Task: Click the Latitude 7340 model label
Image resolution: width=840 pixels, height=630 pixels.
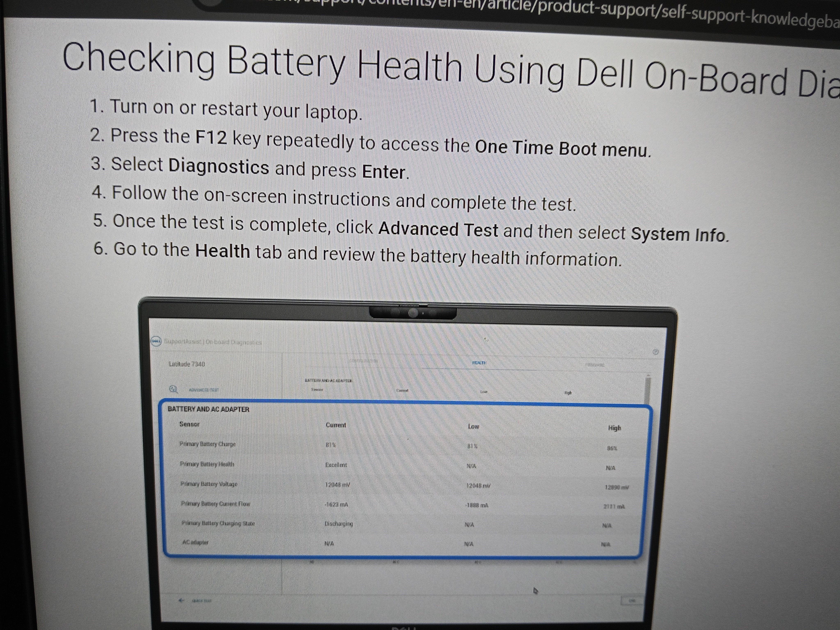Action: click(x=187, y=364)
